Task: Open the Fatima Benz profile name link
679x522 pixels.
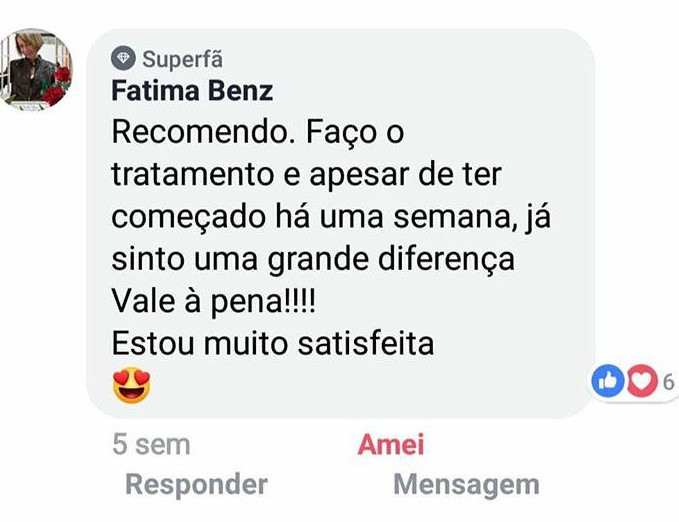Action: click(192, 91)
